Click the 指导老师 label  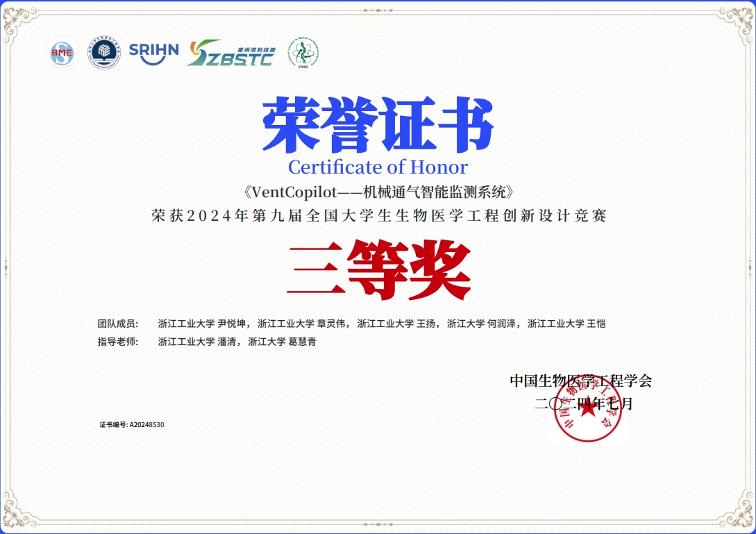[118, 342]
